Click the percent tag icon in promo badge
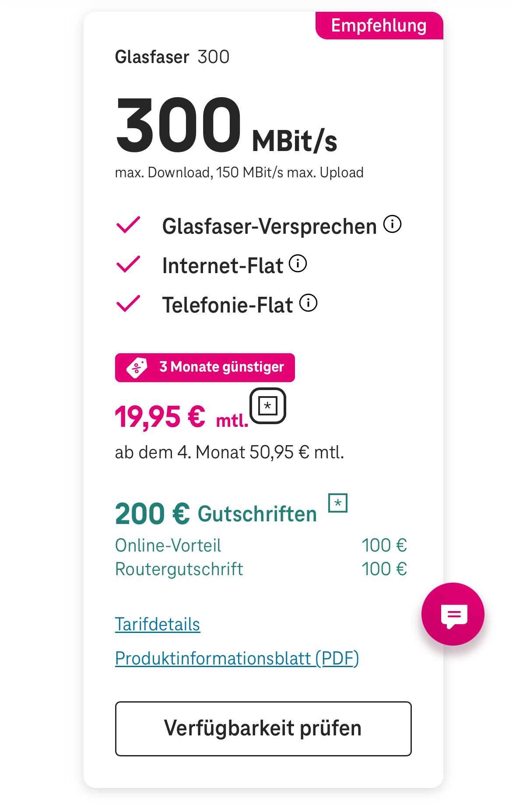Image resolution: width=516 pixels, height=812 pixels. tap(137, 367)
